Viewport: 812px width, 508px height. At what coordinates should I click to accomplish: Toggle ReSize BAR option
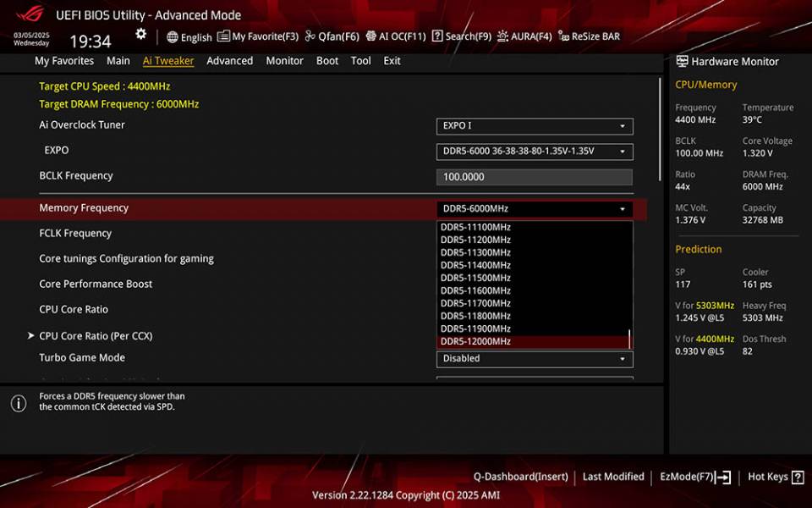[589, 36]
